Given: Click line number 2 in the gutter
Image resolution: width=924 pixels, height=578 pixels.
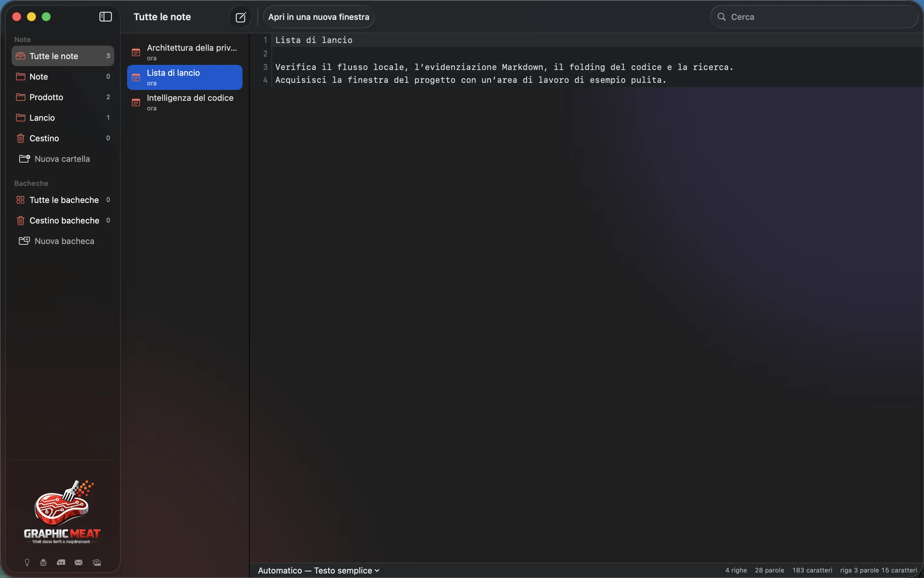Looking at the screenshot, I should pyautogui.click(x=265, y=54).
